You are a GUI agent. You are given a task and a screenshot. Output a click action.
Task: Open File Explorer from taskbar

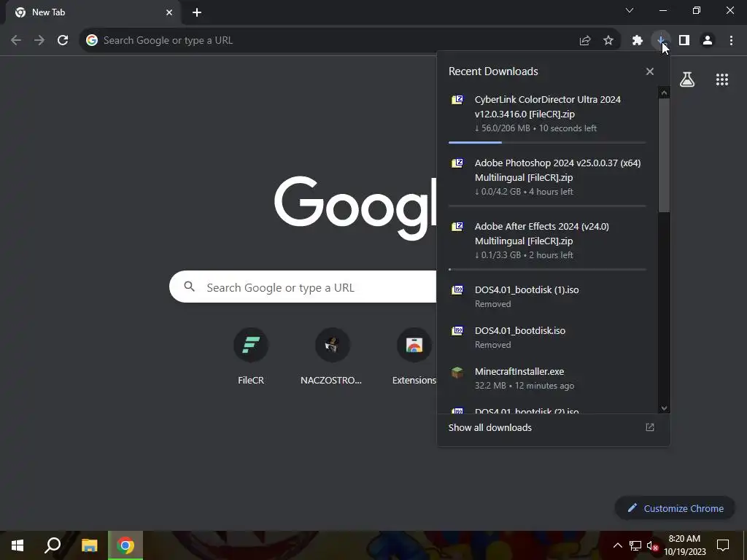(x=89, y=545)
